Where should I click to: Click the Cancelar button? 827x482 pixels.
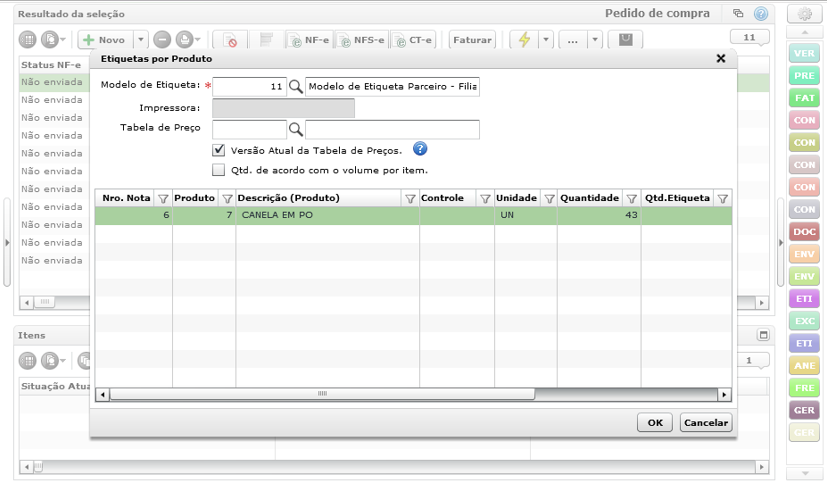pyautogui.click(x=706, y=422)
